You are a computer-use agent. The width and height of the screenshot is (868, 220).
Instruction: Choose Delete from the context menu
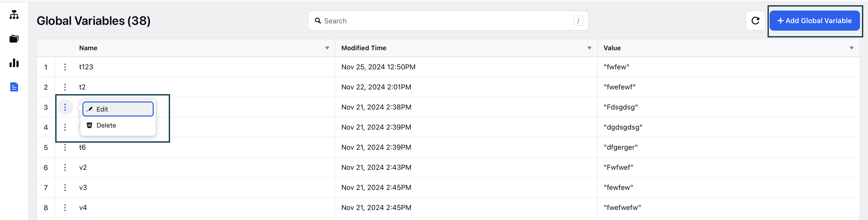[x=118, y=125]
